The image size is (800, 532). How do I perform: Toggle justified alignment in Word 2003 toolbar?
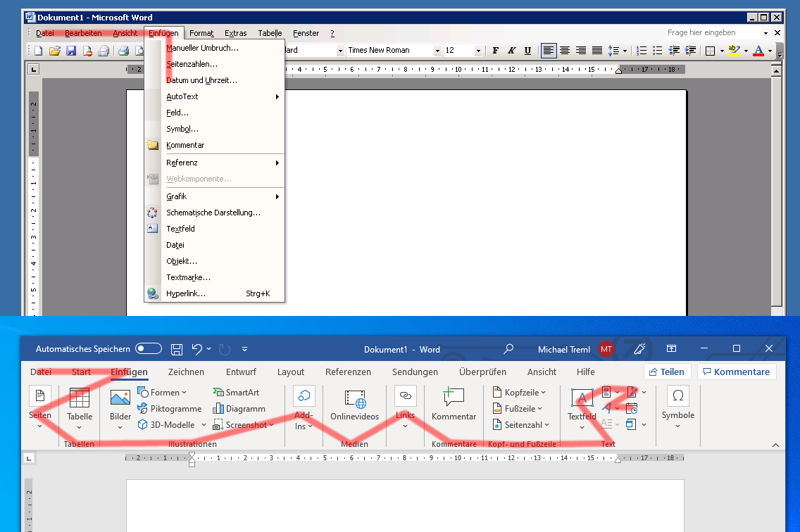[x=597, y=51]
